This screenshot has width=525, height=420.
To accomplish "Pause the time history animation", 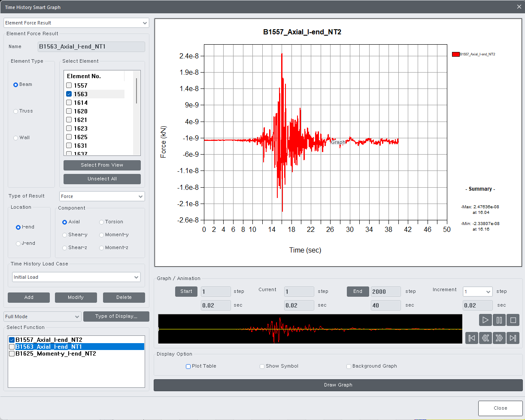I will pyautogui.click(x=499, y=320).
